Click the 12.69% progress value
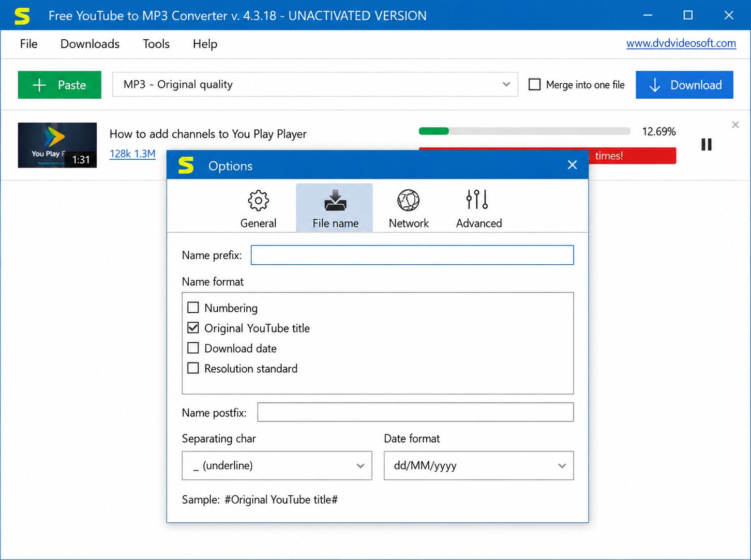The image size is (751, 560). 659,131
